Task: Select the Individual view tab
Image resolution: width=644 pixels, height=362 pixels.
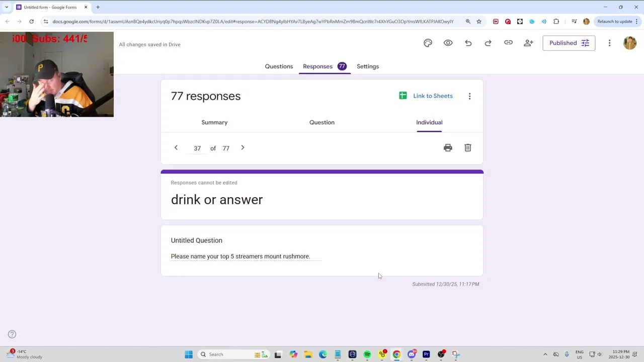Action: coord(429,122)
